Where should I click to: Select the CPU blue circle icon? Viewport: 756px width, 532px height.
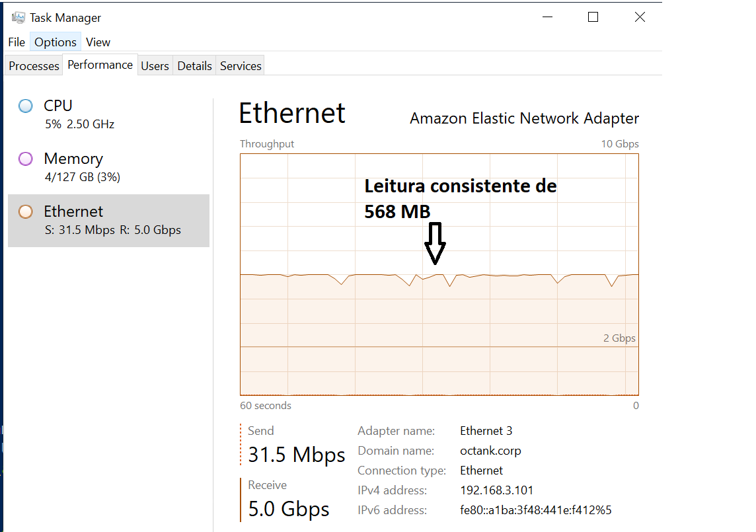pos(26,106)
